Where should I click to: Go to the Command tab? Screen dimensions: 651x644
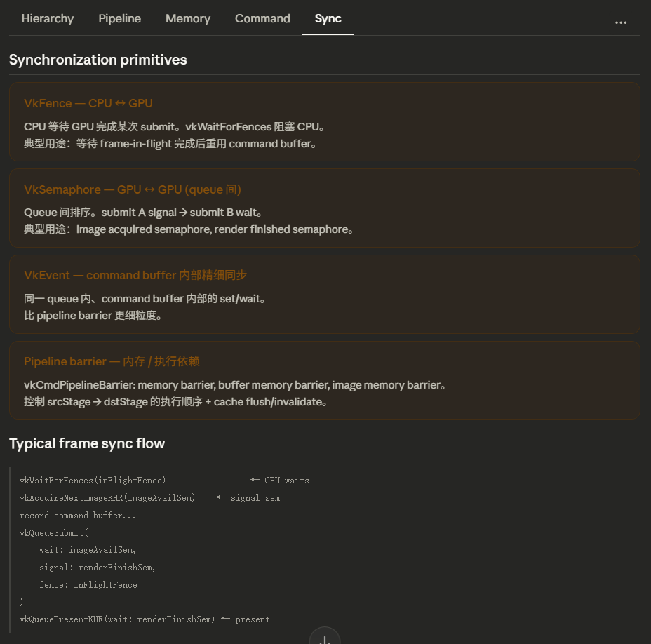coord(262,19)
